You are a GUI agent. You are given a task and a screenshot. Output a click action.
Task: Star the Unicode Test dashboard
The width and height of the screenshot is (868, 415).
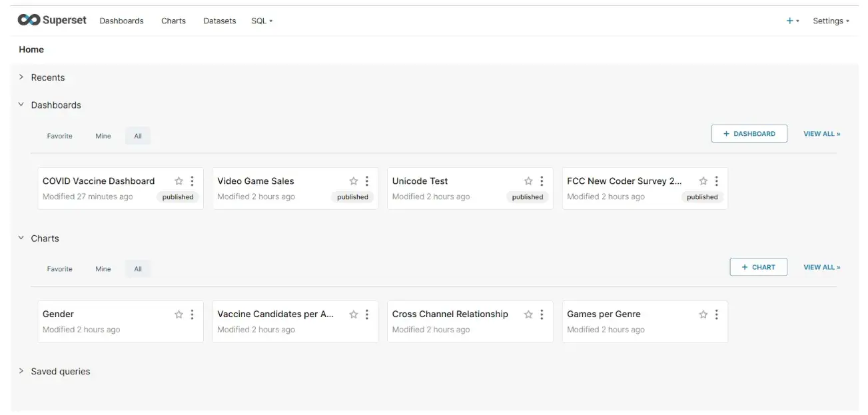(x=528, y=181)
